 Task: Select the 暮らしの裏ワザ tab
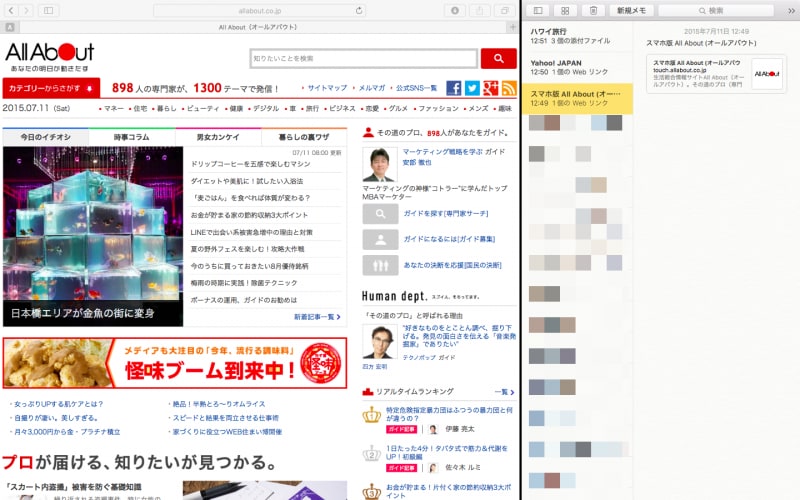(304, 137)
